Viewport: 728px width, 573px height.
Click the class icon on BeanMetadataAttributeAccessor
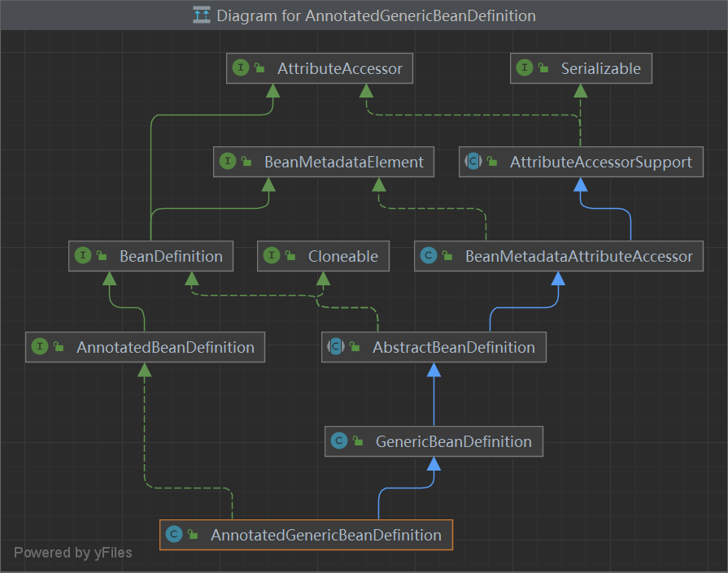click(429, 255)
